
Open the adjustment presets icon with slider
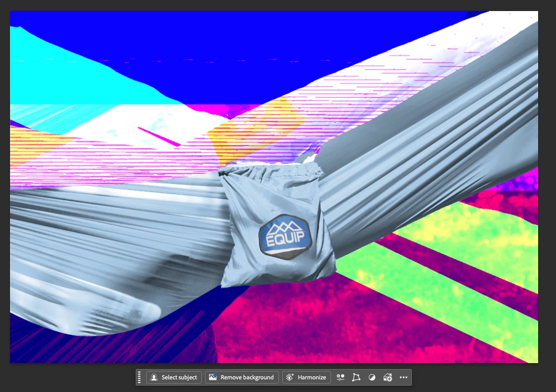[341, 377]
